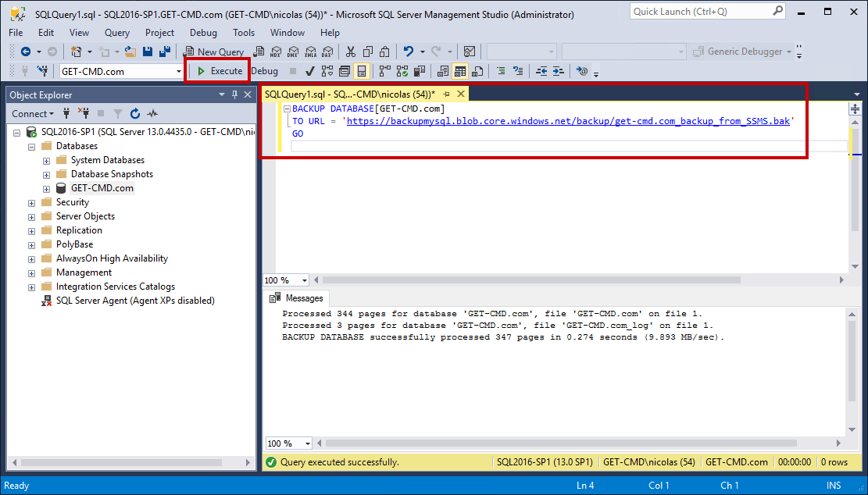Image resolution: width=868 pixels, height=495 pixels.
Task: Collapse the SQL2016-SP1 server node
Action: point(16,133)
